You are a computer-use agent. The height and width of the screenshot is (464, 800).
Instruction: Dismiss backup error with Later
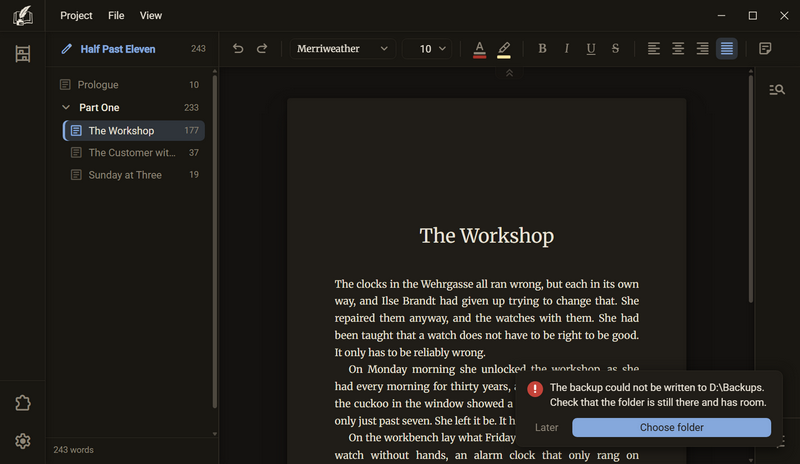546,427
